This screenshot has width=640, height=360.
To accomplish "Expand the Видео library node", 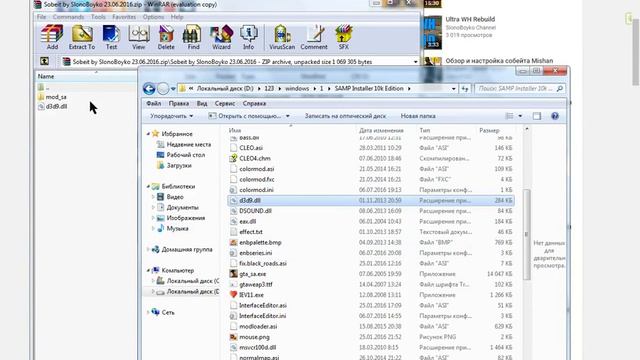I will tap(153, 197).
